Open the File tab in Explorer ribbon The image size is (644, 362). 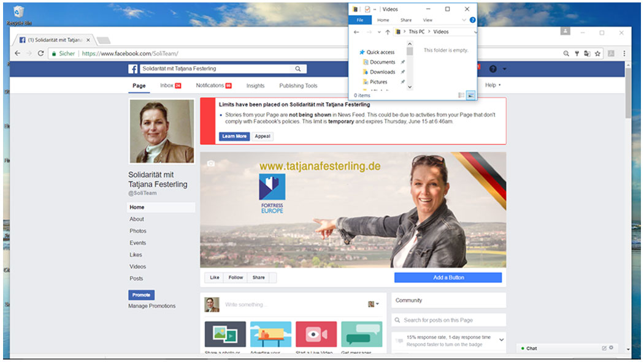coord(360,20)
